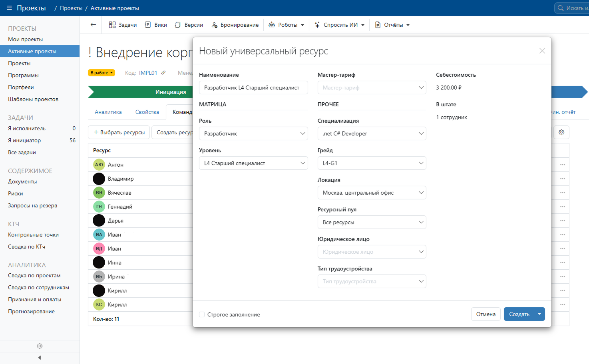
Task: Open the Мастер-тариф dropdown
Action: [x=372, y=88]
